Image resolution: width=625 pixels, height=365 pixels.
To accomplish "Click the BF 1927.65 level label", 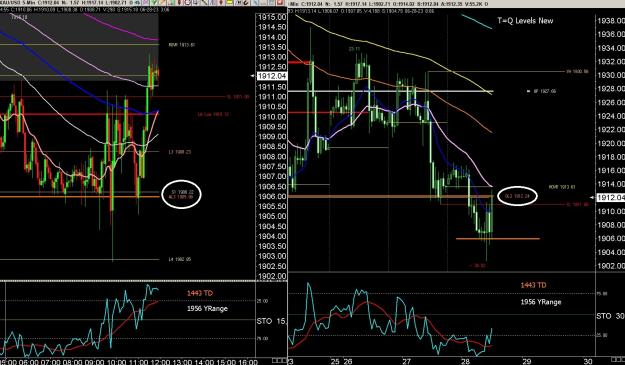I will tap(545, 91).
